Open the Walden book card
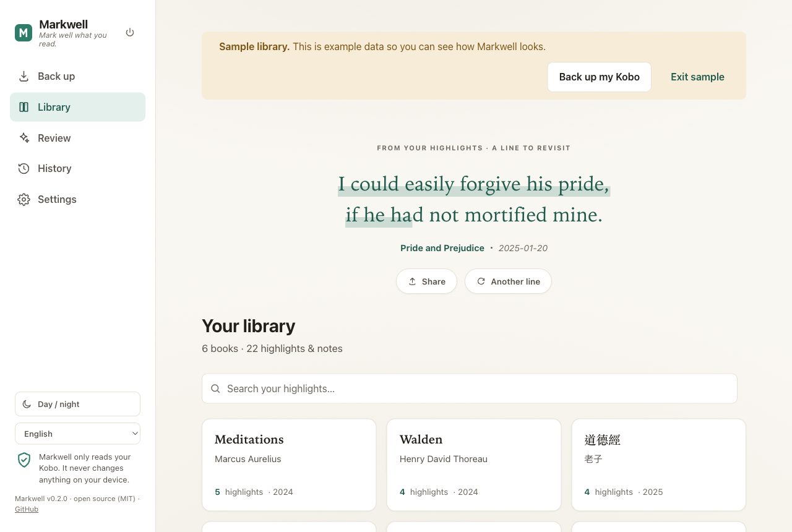Screen dimensions: 792x532 point(474,465)
